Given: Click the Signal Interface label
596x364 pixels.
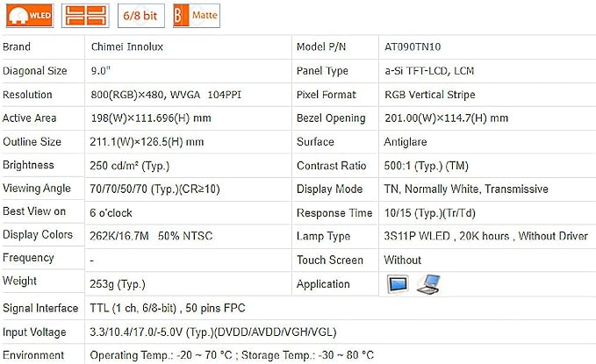Looking at the screenshot, I should coord(40,308).
